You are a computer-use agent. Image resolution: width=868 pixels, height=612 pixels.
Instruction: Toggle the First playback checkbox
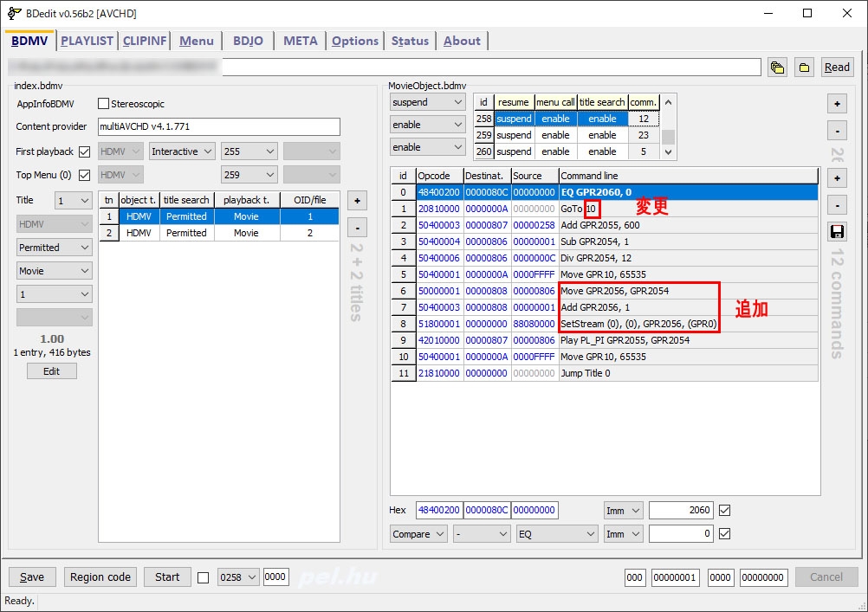[85, 151]
